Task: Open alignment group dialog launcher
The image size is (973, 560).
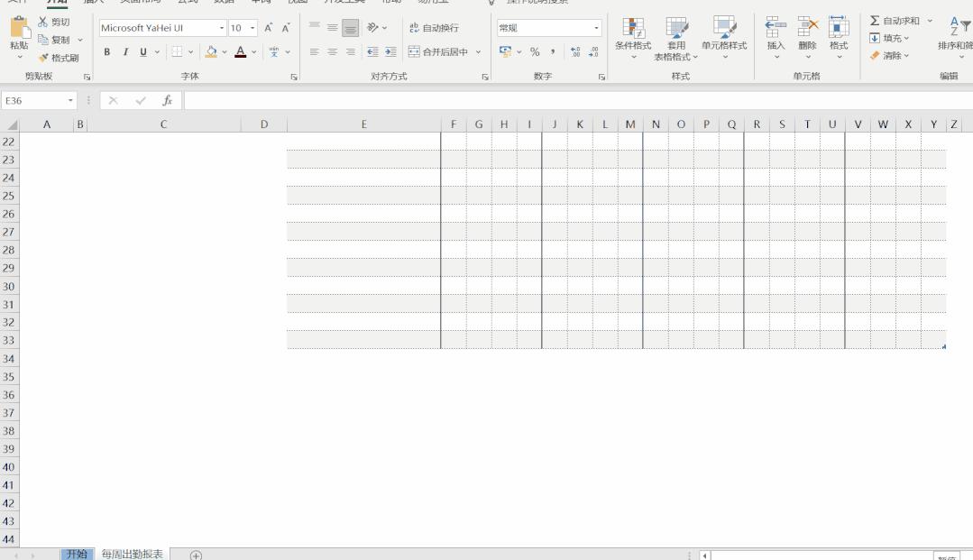Action: pyautogui.click(x=484, y=77)
